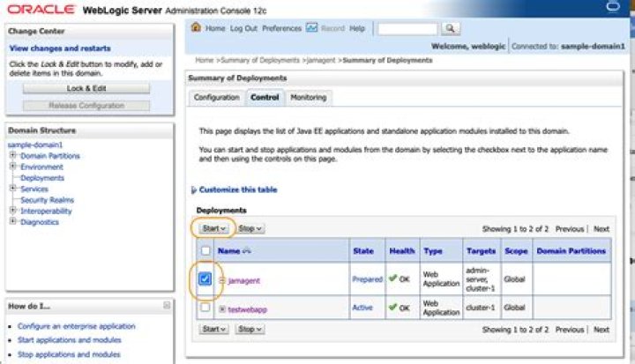Open the testwebapp deployment link

coord(248,309)
